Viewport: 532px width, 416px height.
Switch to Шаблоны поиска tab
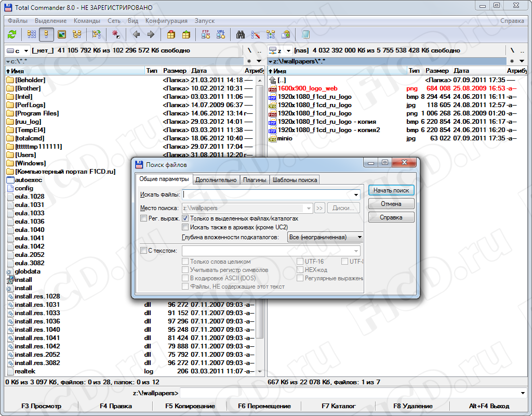coord(295,180)
